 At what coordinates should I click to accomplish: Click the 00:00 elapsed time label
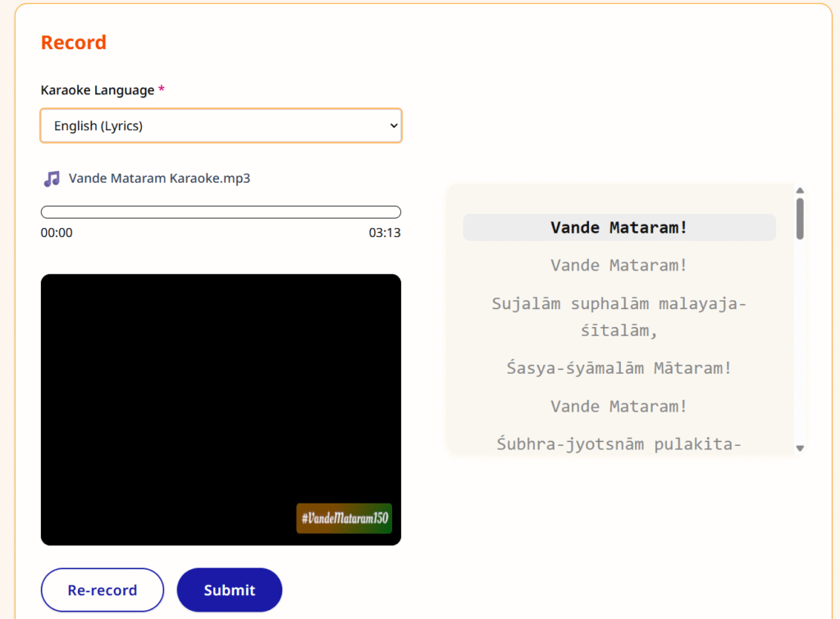(x=57, y=233)
